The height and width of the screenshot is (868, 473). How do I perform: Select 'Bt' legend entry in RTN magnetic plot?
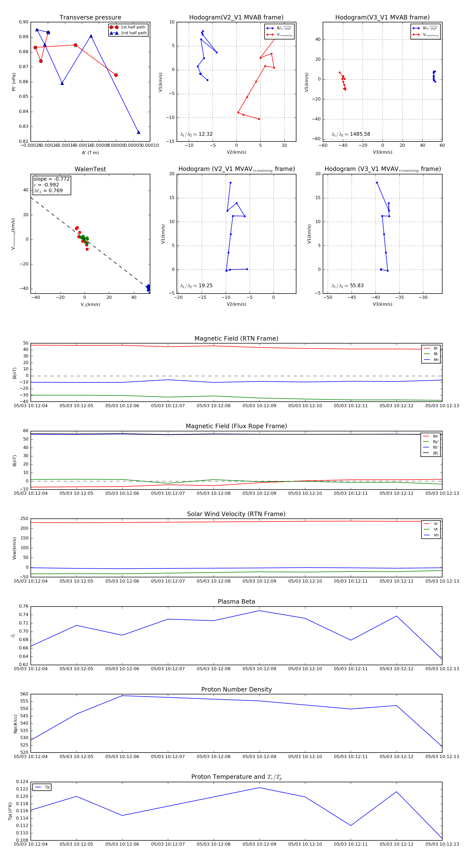(x=431, y=354)
